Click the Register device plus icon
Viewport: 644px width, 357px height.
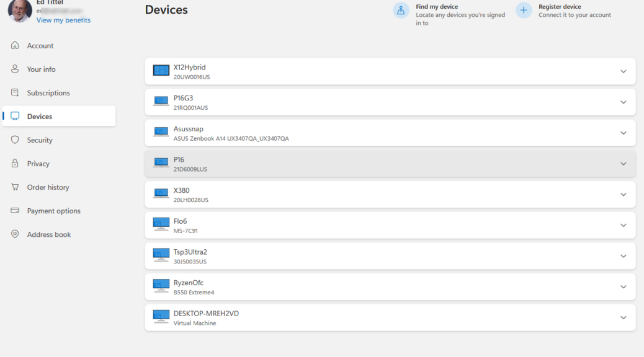524,11
